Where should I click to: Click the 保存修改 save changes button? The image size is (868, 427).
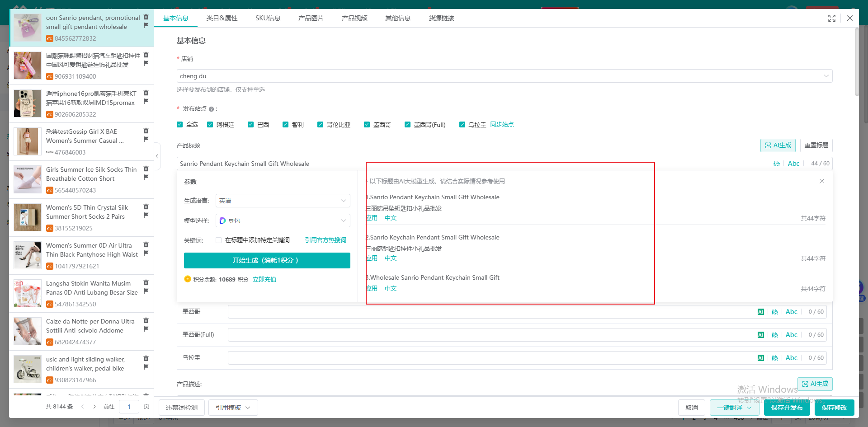pos(835,408)
